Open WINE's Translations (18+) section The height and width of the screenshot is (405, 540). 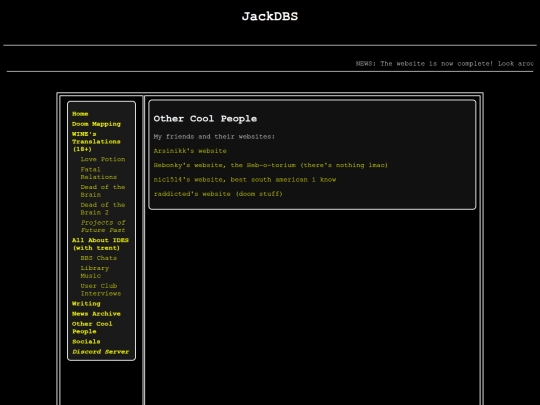(x=96, y=142)
